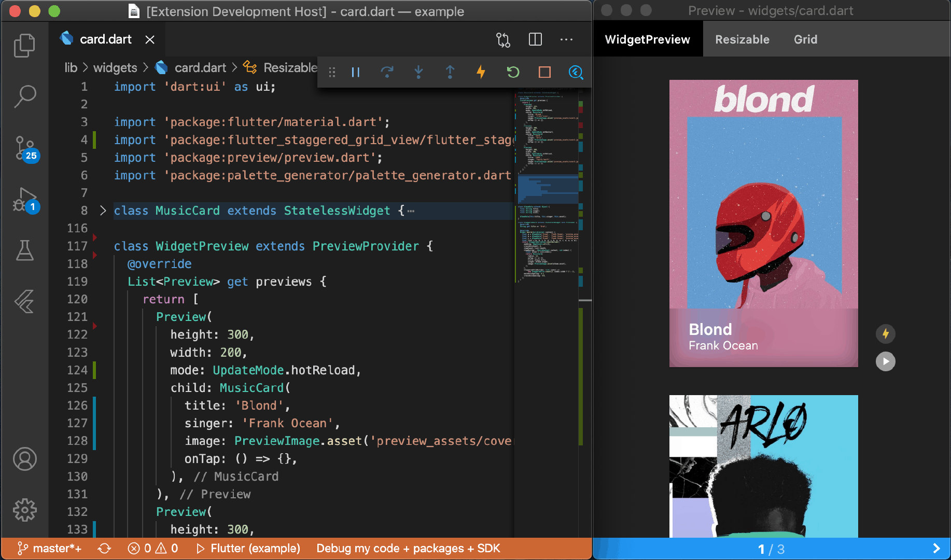Open the Manage gear menu

(24, 510)
